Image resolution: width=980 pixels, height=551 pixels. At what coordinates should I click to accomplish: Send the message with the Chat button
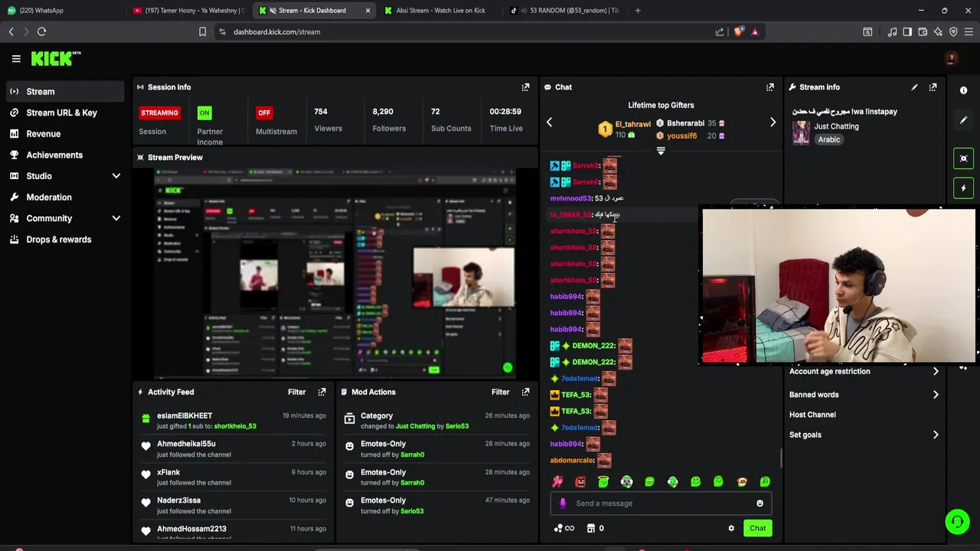(757, 528)
